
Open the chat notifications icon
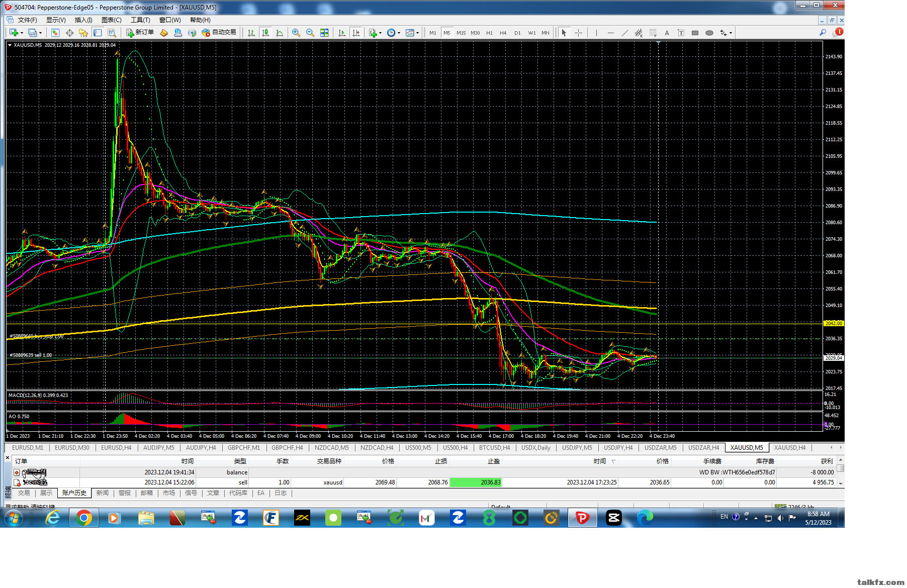click(838, 32)
